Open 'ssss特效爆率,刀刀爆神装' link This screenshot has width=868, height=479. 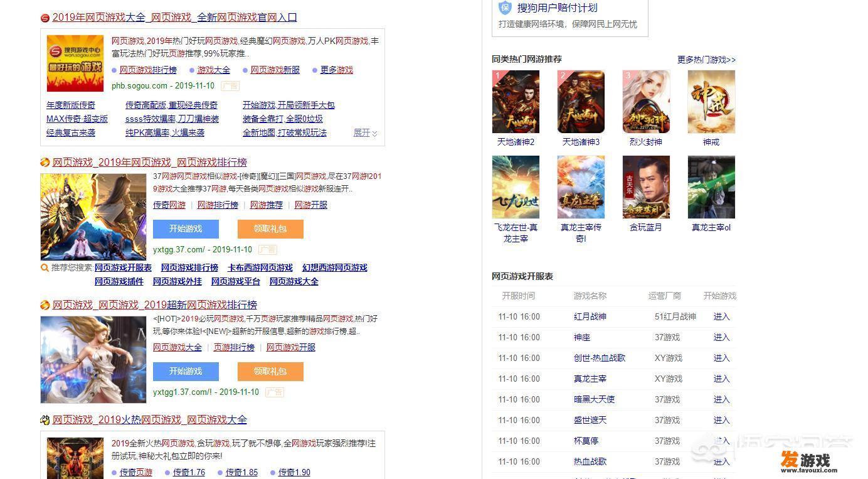[x=172, y=119]
